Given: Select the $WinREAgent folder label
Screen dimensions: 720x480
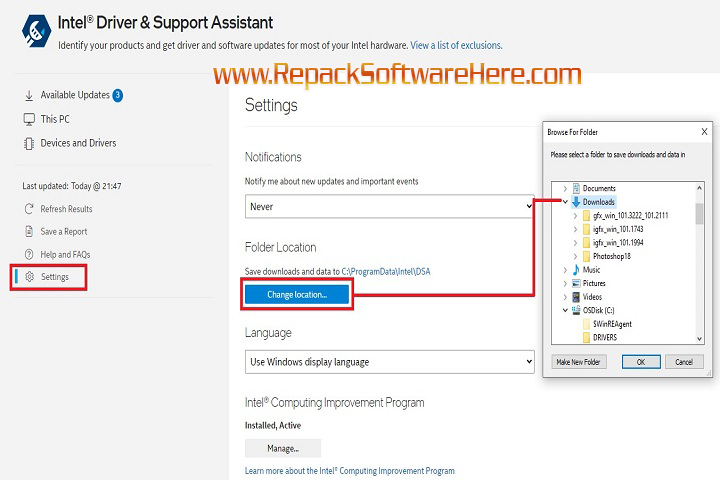Looking at the screenshot, I should [612, 324].
